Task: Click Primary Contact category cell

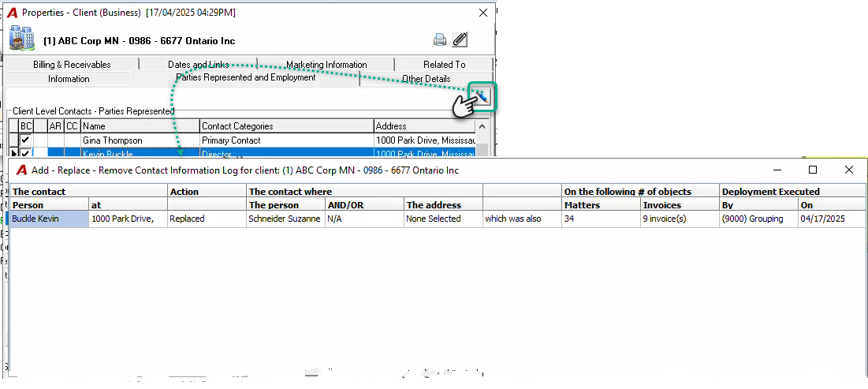Action: pos(287,140)
